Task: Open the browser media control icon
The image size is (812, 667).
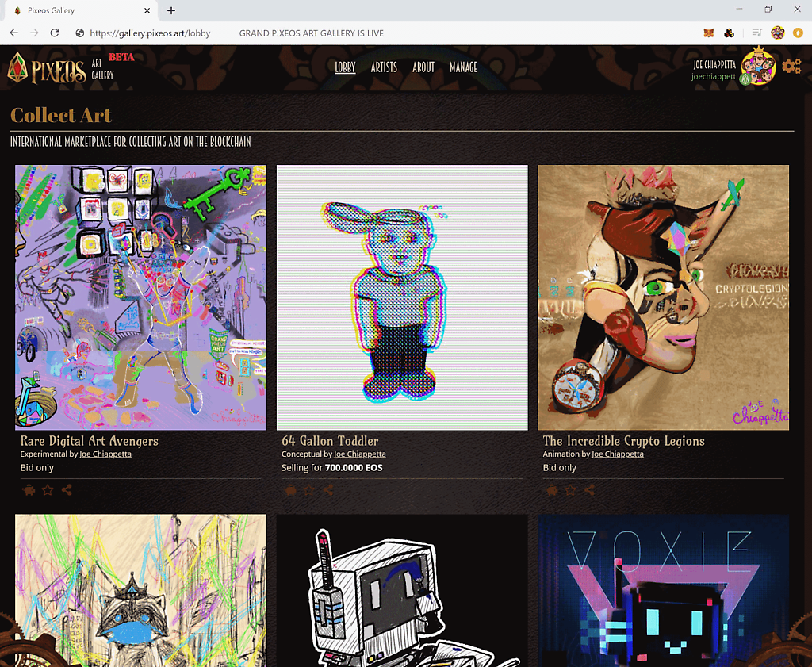Action: point(756,33)
